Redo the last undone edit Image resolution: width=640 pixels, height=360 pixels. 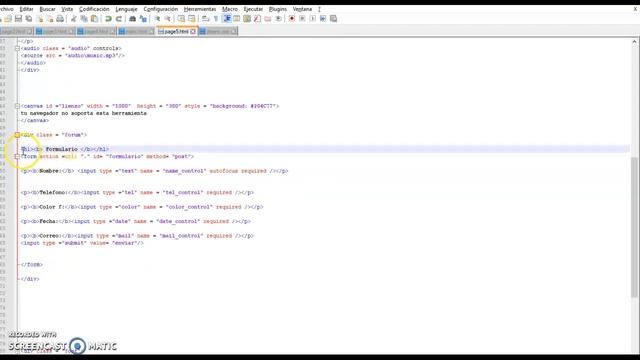tap(119, 19)
